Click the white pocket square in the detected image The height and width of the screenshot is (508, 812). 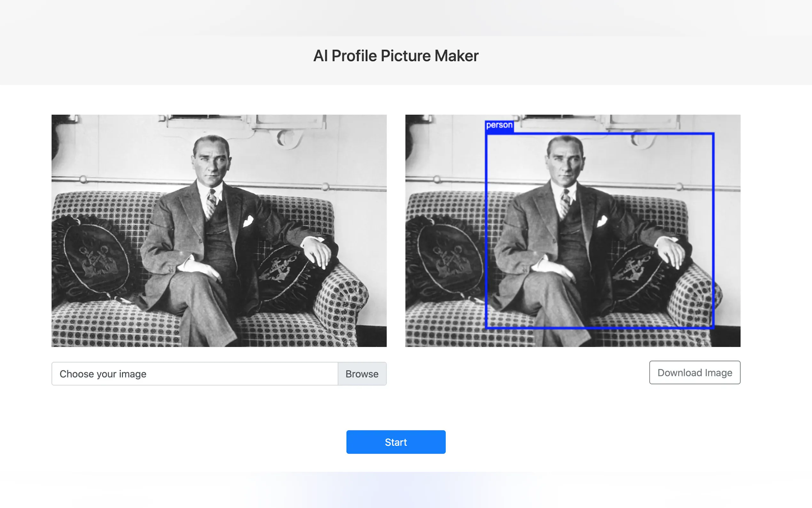click(602, 221)
